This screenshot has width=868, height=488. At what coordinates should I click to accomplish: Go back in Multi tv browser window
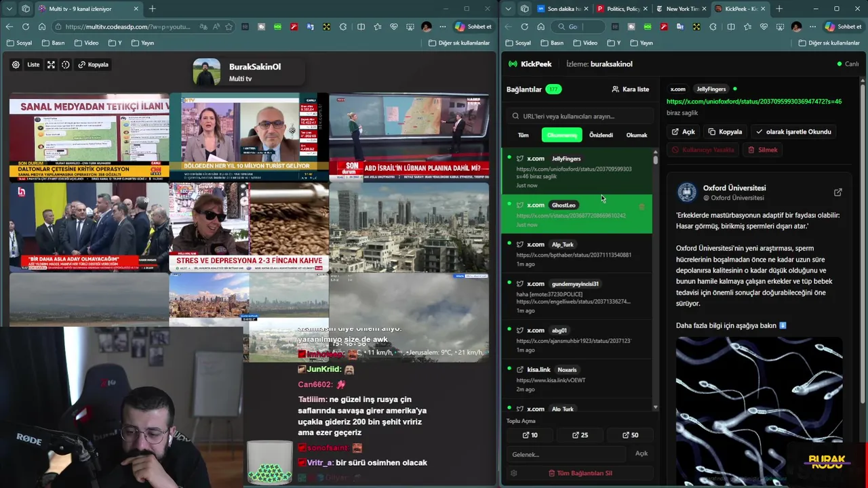[9, 26]
